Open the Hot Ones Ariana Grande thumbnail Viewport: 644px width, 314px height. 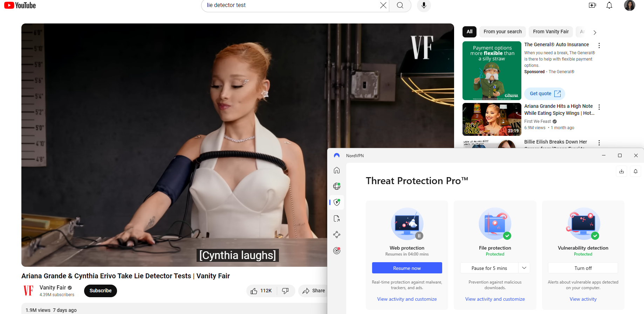pyautogui.click(x=492, y=119)
